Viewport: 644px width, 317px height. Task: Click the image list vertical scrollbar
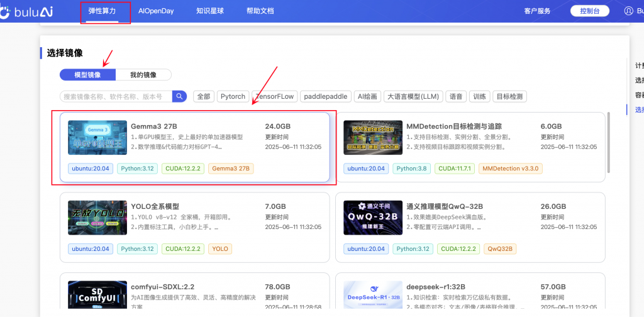click(609, 143)
